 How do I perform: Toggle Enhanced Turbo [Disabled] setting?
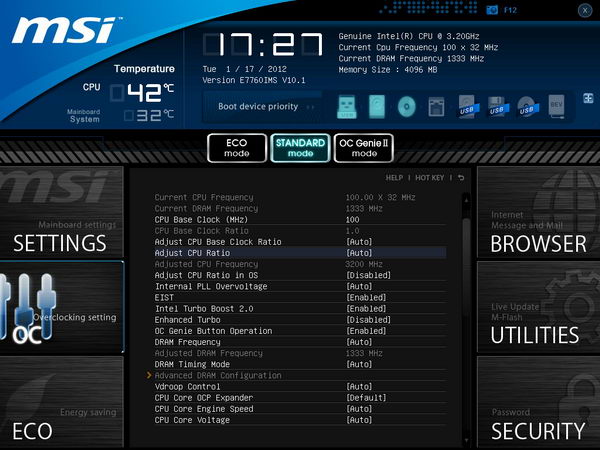pyautogui.click(x=368, y=320)
